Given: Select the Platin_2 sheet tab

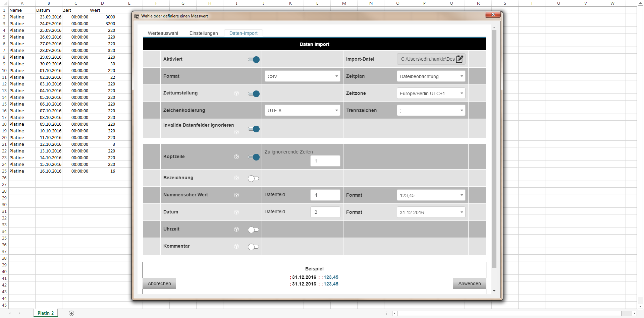Looking at the screenshot, I should 46,313.
